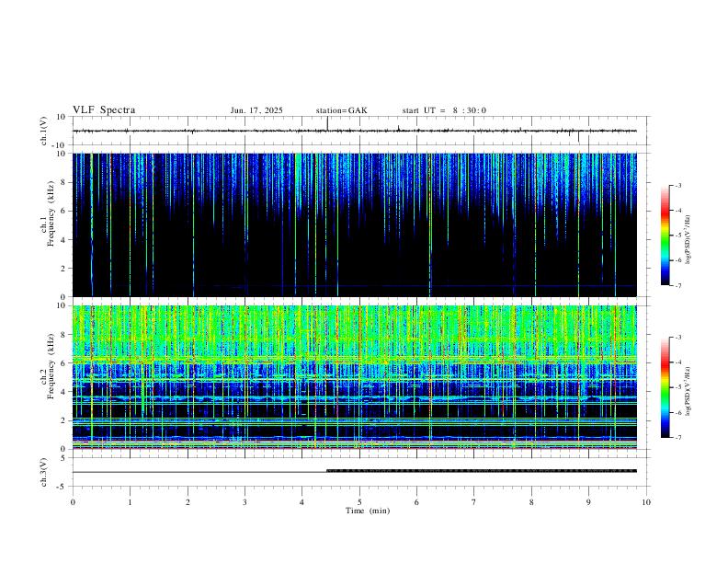
Task: Click the "2" kHz tick on ch.2 axis
Action: pos(64,420)
